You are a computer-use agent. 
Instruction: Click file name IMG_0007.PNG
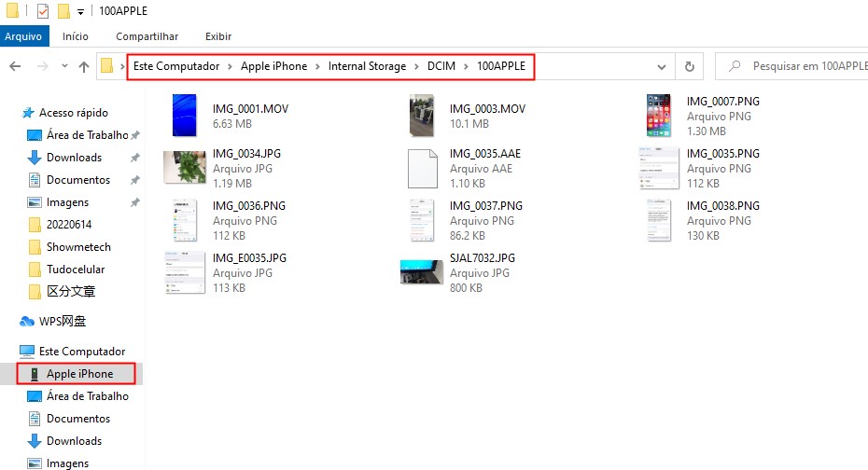click(723, 102)
